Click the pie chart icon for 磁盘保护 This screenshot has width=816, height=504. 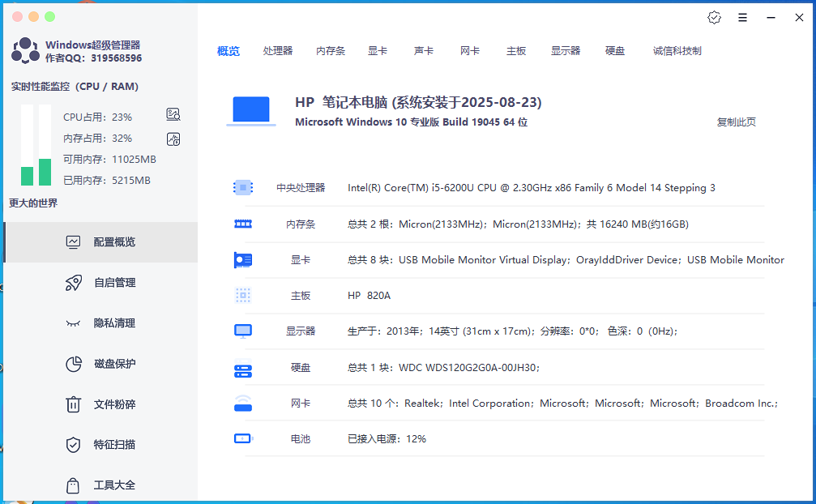point(73,364)
